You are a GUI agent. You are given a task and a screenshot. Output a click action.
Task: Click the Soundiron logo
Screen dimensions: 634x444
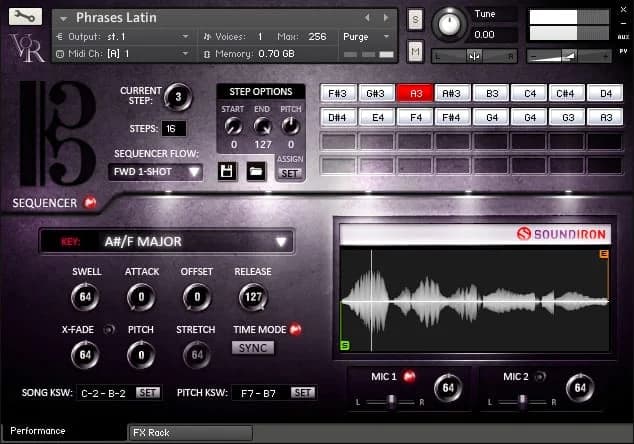point(561,234)
